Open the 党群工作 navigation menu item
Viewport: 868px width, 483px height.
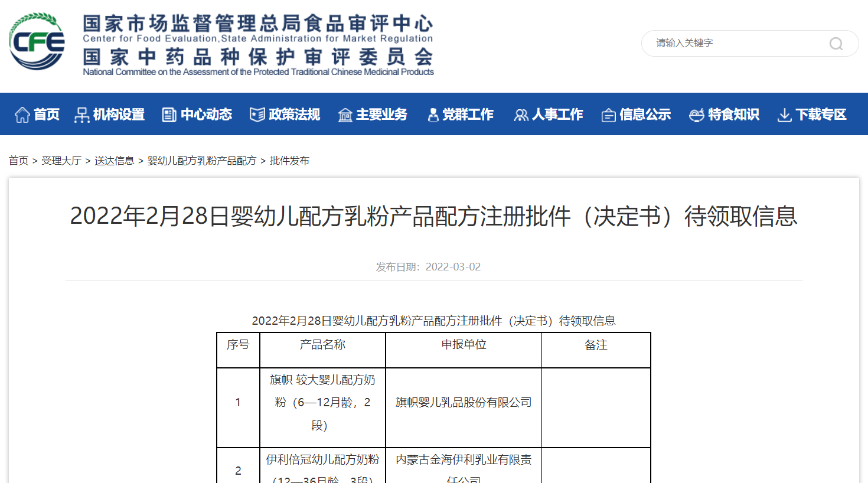pos(468,114)
